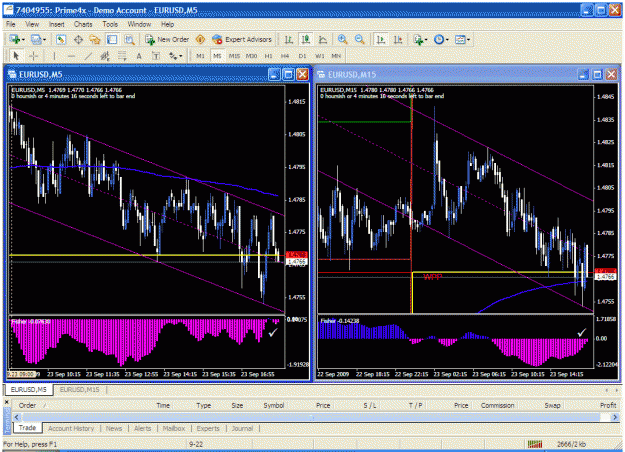Toggle the Terminal panel icon
Screen dimensions: 625x452
pyautogui.click(x=112, y=39)
